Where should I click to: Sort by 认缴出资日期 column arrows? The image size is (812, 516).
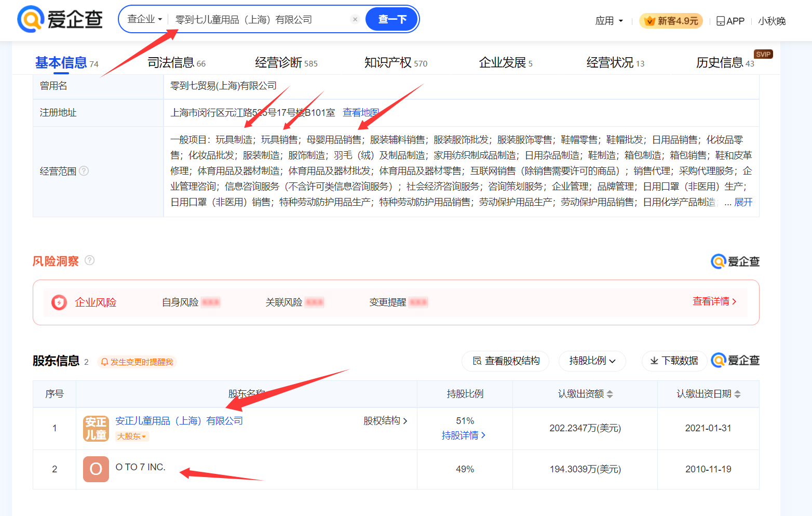coord(738,394)
